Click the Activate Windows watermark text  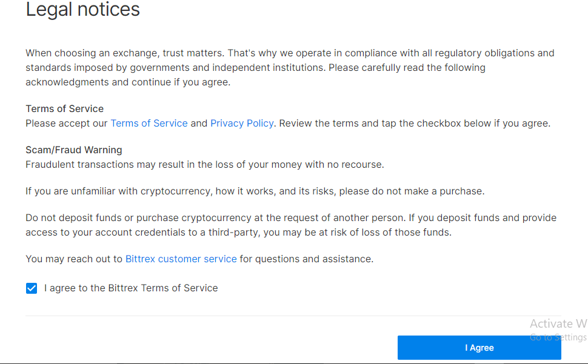[x=558, y=324]
